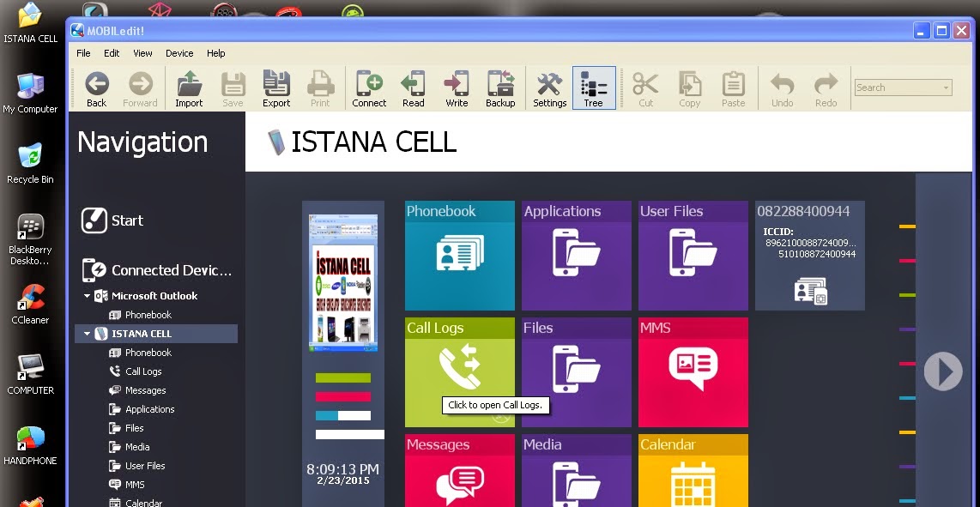This screenshot has width=980, height=507.
Task: Open the SIM card tile 082288400944
Action: tap(810, 256)
